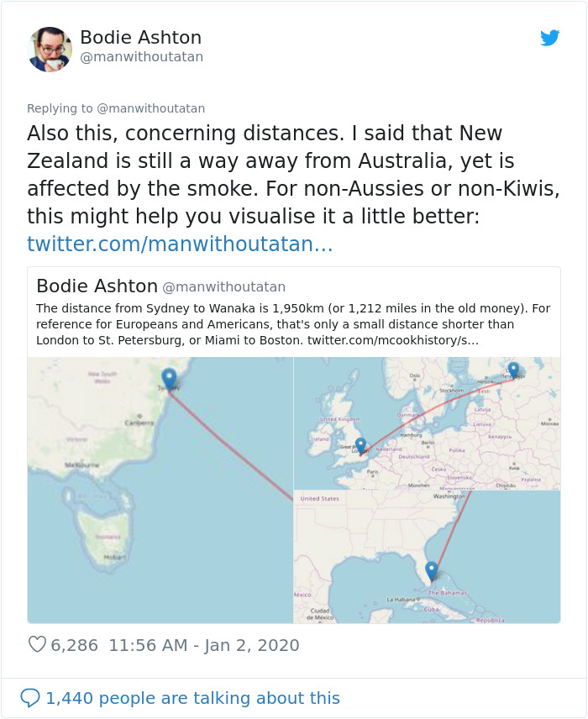Image resolution: width=588 pixels, height=719 pixels.
Task: Click the map pin near St. Petersburg
Action: (x=513, y=368)
